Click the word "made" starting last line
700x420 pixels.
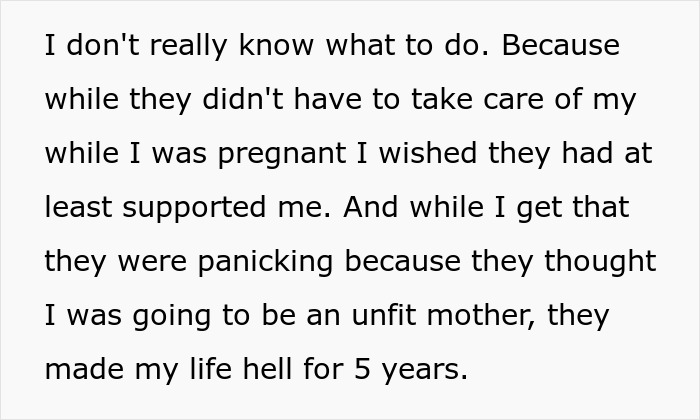pyautogui.click(x=84, y=369)
